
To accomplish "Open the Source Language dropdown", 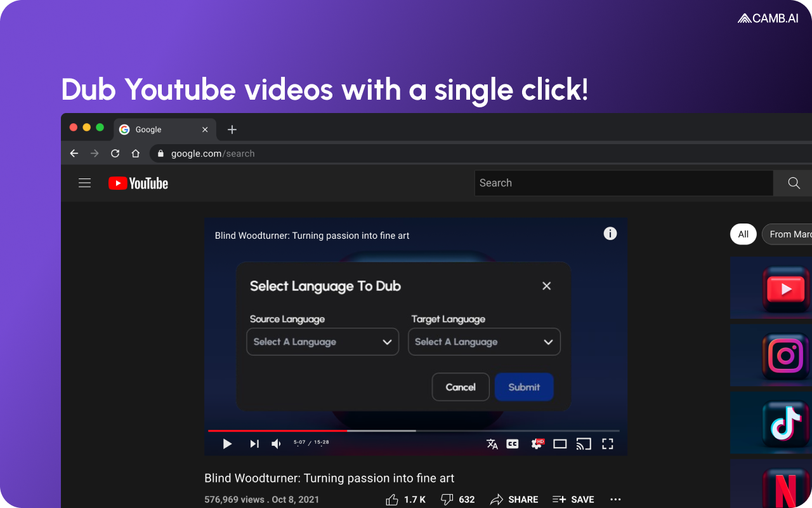I will click(322, 342).
